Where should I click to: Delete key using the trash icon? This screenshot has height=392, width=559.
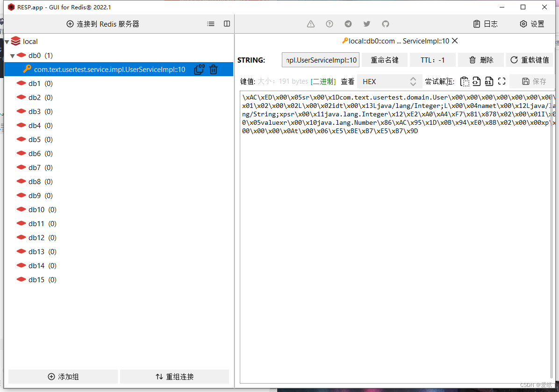(213, 69)
